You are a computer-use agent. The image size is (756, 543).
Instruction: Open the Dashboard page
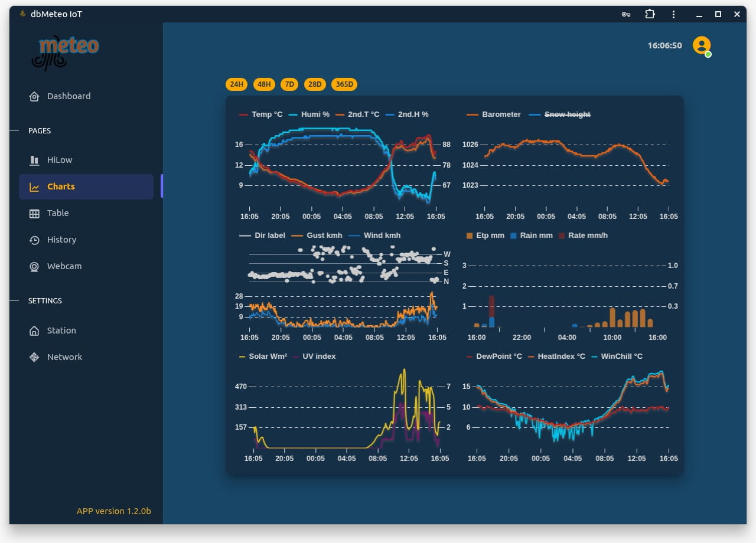(x=69, y=96)
